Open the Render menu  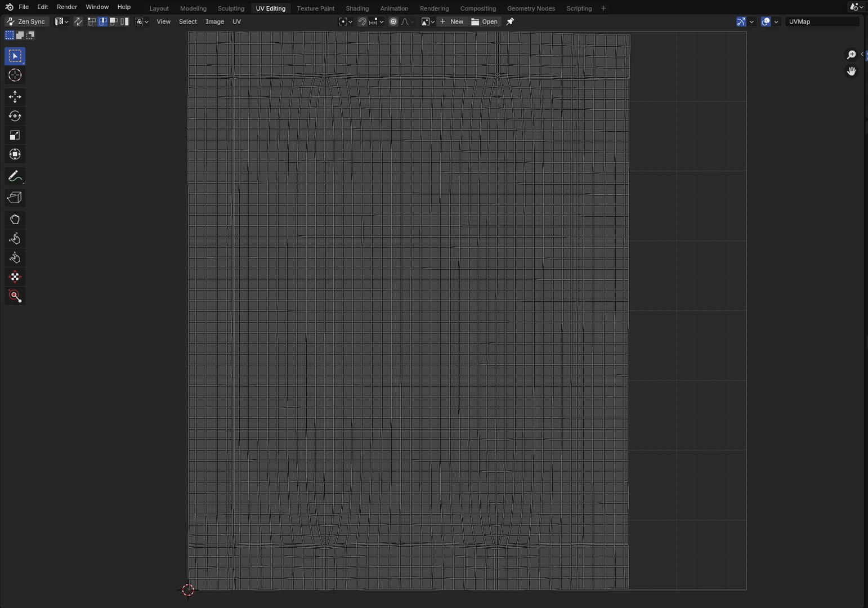point(67,7)
